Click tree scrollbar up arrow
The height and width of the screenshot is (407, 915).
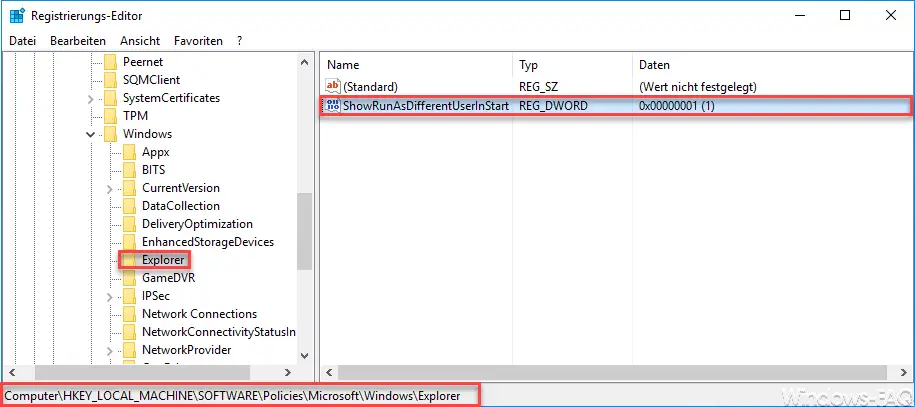tap(304, 61)
